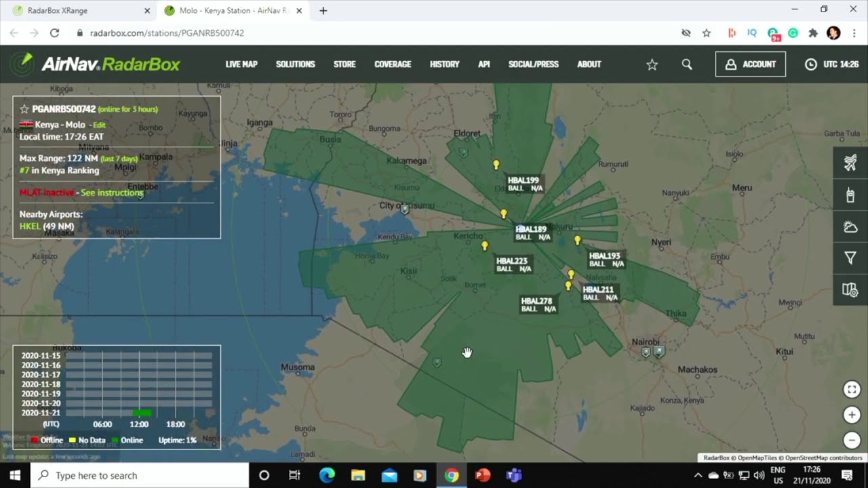
Task: Open HISTORY menu item
Action: click(445, 64)
